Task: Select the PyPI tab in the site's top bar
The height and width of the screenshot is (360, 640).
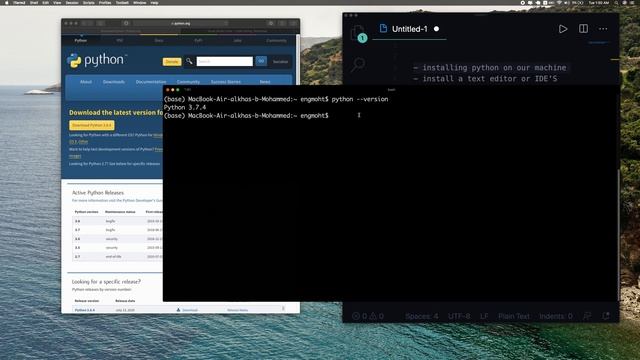Action: [198, 40]
